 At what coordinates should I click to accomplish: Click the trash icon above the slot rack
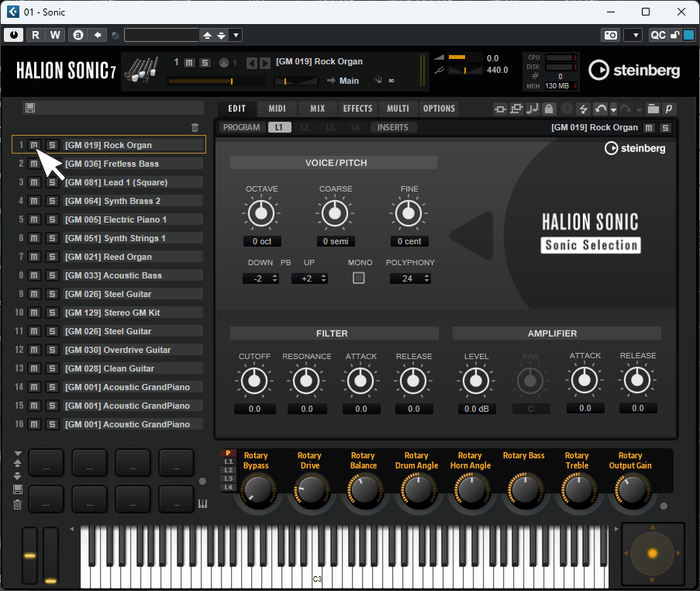pos(195,128)
